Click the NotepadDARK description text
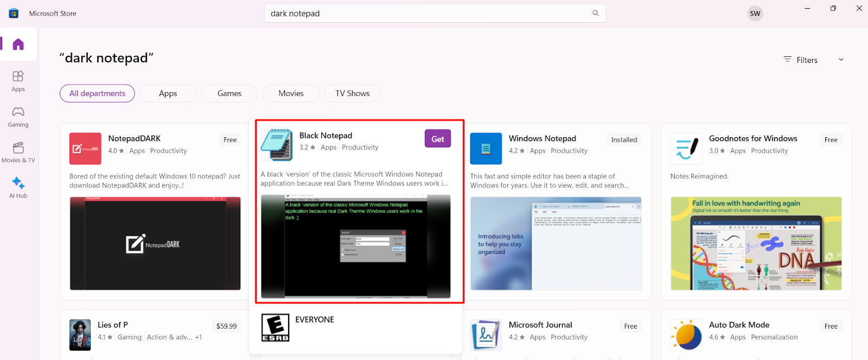The image size is (868, 360). (x=155, y=181)
